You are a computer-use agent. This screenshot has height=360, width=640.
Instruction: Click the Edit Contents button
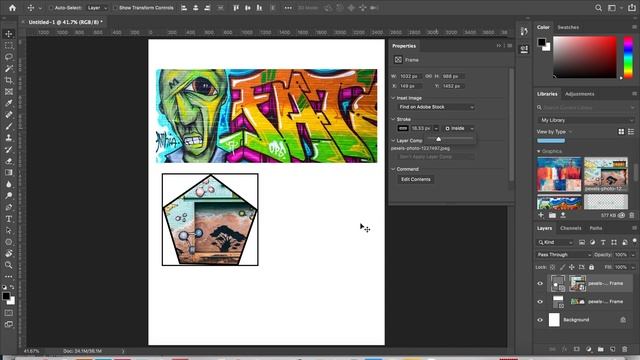416,179
